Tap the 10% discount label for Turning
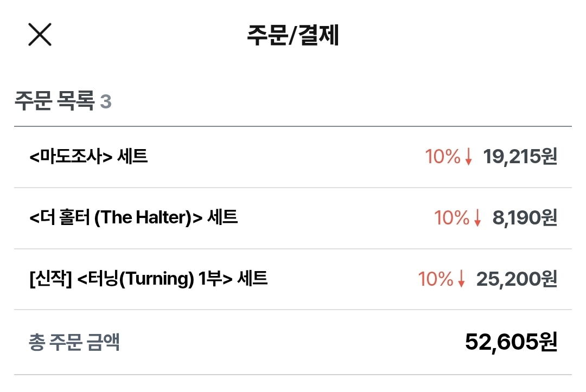 (435, 280)
